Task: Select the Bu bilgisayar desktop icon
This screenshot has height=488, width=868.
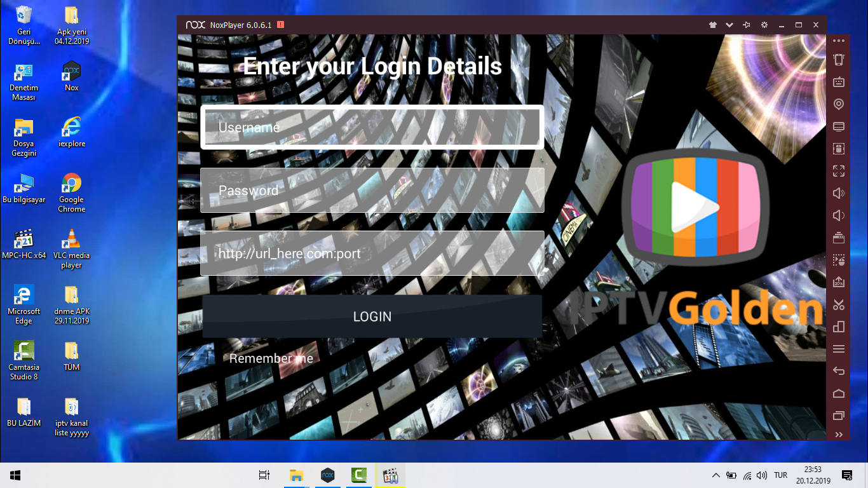Action: click(24, 189)
